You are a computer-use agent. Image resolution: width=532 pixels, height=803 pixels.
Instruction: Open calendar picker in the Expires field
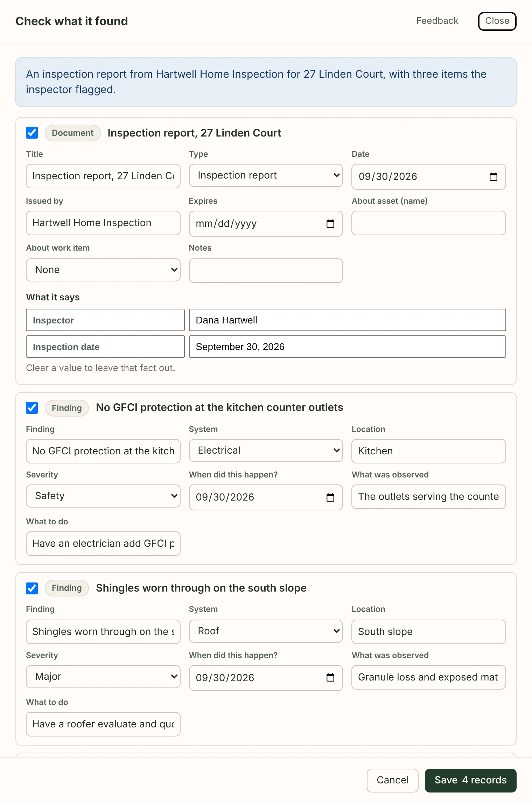(x=330, y=224)
